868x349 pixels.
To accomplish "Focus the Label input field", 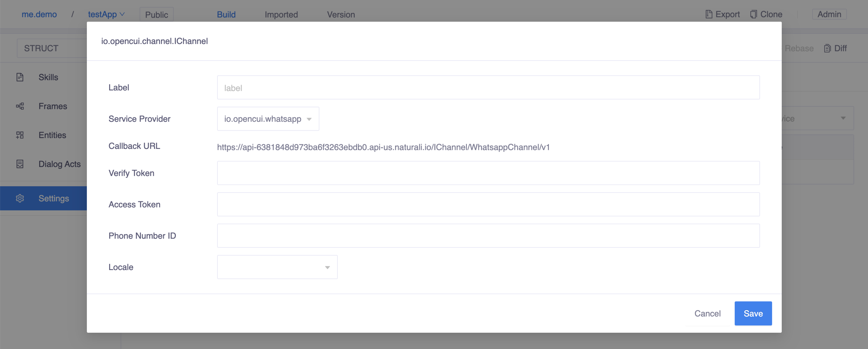I will (x=488, y=88).
